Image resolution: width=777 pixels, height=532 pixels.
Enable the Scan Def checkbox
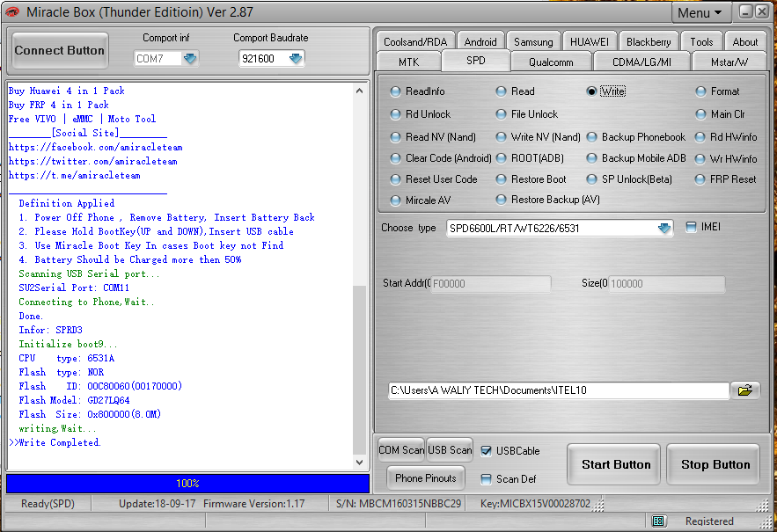486,479
